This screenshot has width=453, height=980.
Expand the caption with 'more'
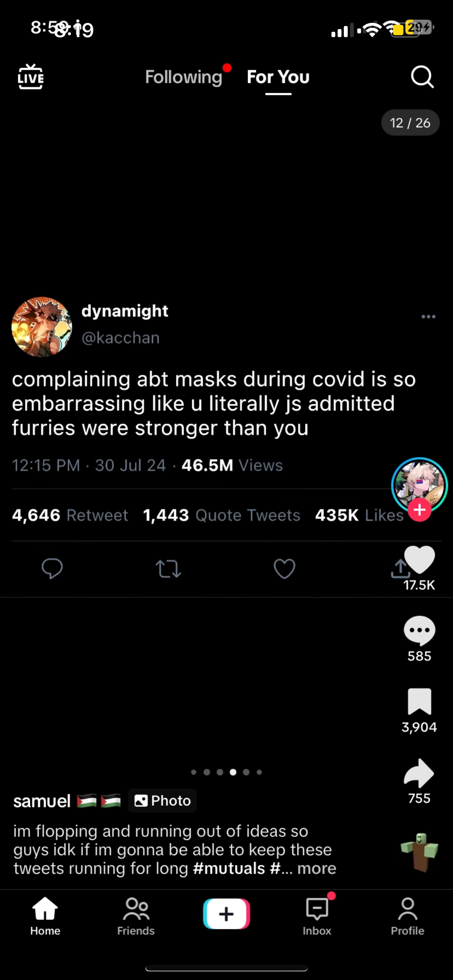click(317, 869)
